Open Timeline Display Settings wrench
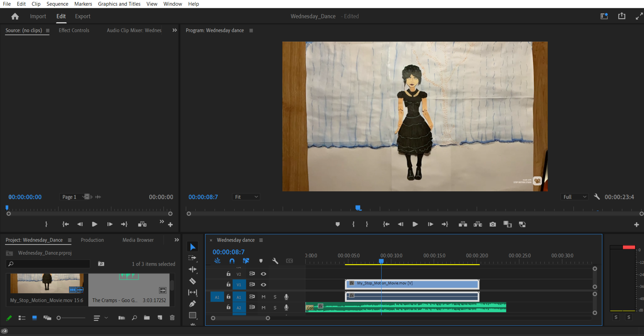 pos(275,261)
